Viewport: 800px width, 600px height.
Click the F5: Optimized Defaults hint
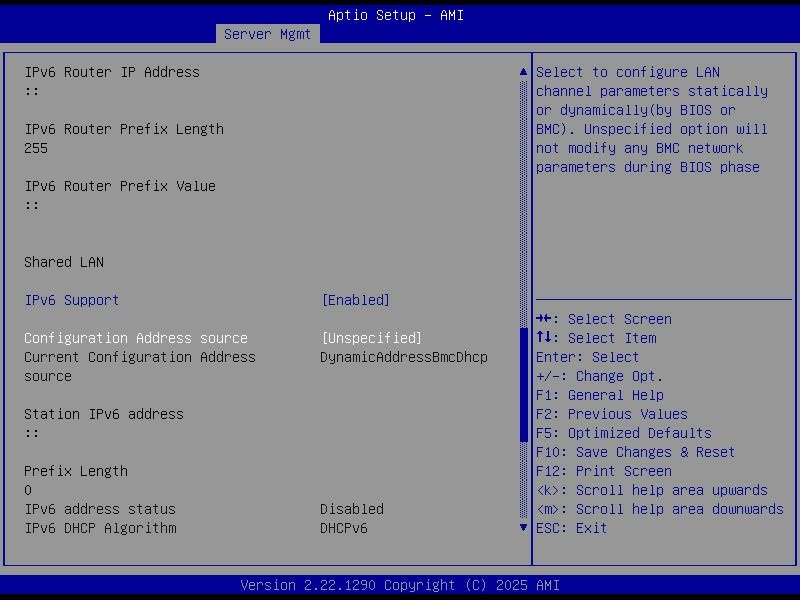pyautogui.click(x=623, y=433)
